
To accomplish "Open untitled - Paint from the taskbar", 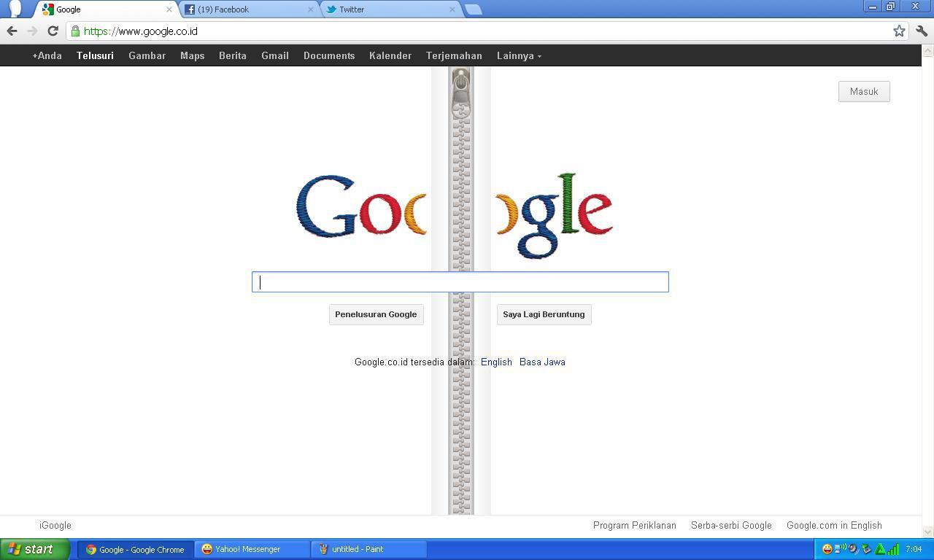I will click(x=369, y=549).
